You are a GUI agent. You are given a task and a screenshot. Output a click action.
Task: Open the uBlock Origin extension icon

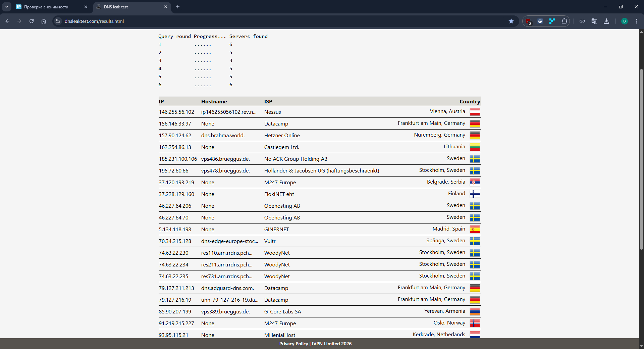click(528, 21)
